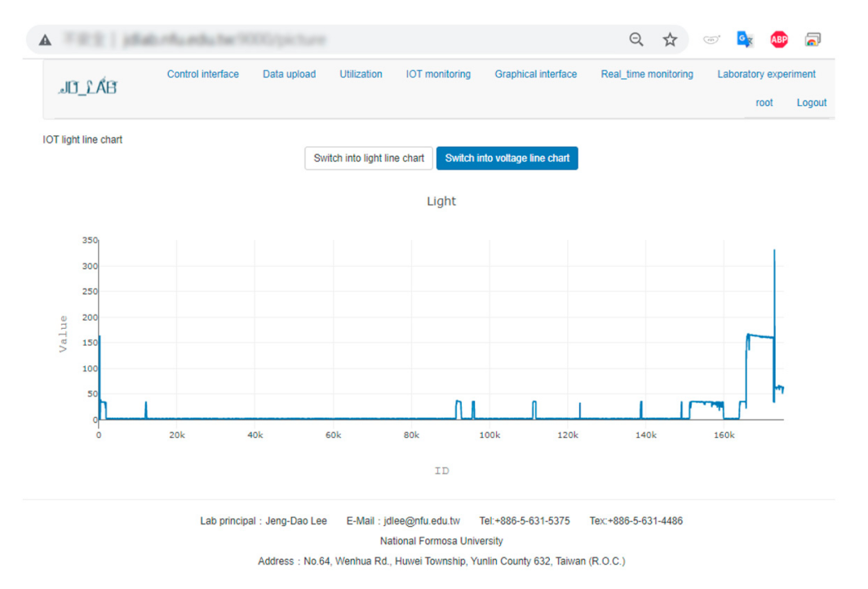Viewport: 868px width, 589px height.
Task: Click the browser address bar URL field
Action: coord(326,39)
